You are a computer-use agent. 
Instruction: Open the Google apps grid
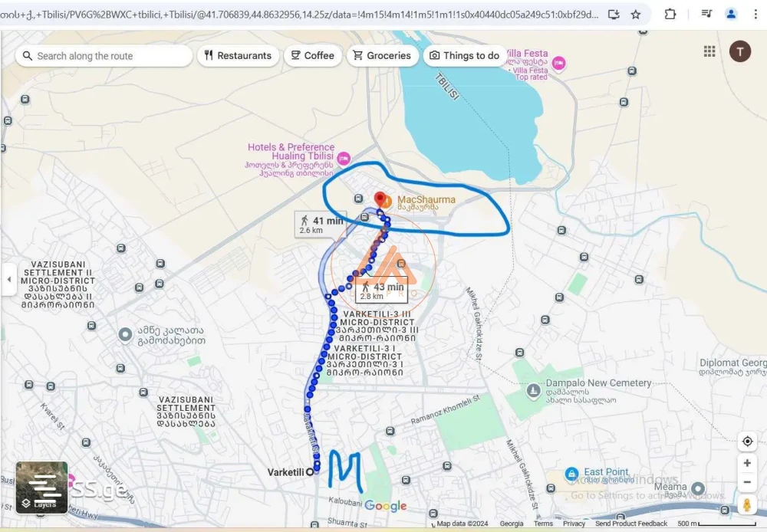pyautogui.click(x=709, y=51)
